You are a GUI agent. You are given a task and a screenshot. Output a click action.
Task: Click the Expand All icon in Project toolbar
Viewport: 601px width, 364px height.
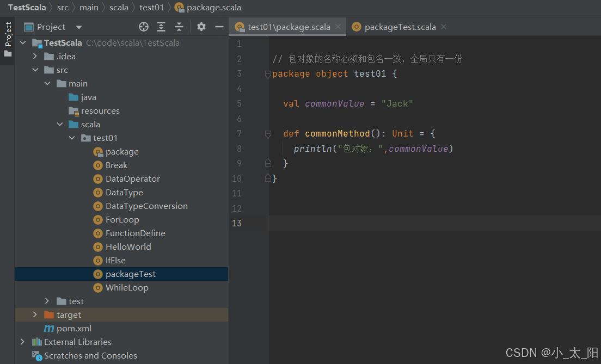pos(161,27)
